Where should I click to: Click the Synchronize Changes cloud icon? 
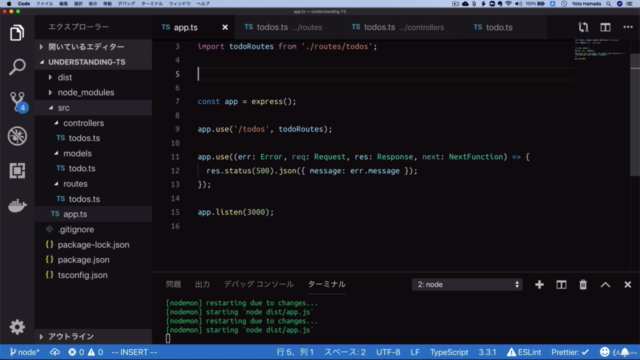point(55,352)
